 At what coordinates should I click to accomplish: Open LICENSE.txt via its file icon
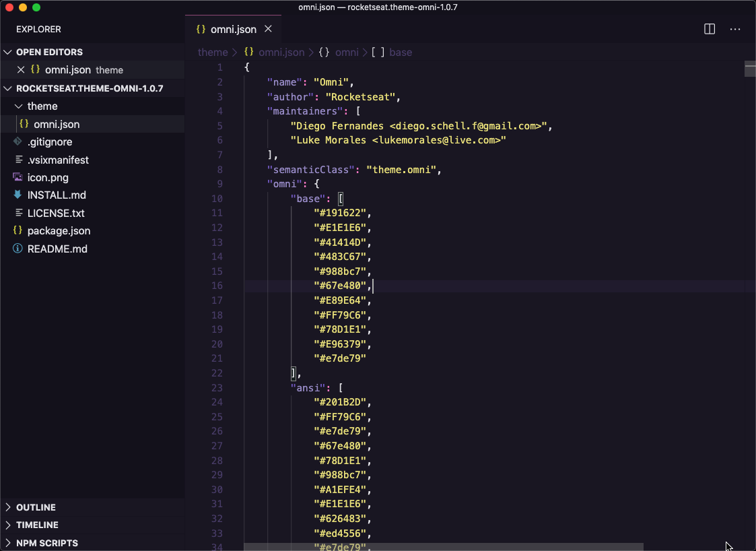pyautogui.click(x=18, y=213)
